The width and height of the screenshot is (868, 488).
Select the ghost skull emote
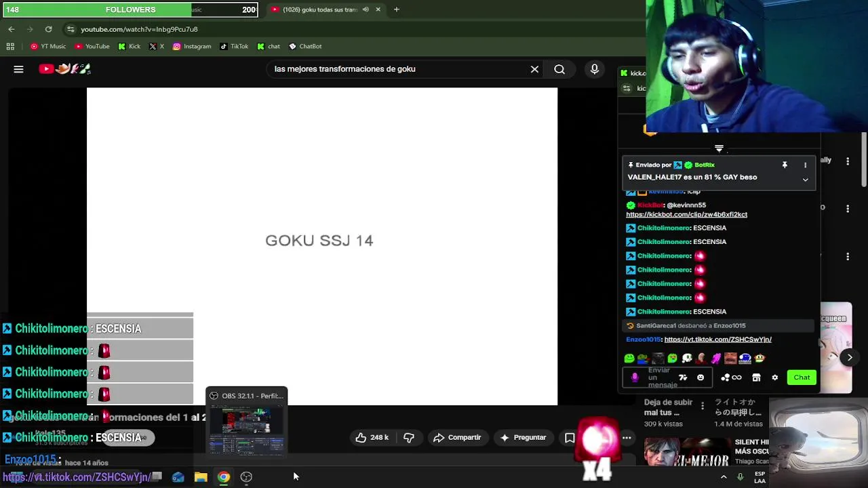pos(687,359)
